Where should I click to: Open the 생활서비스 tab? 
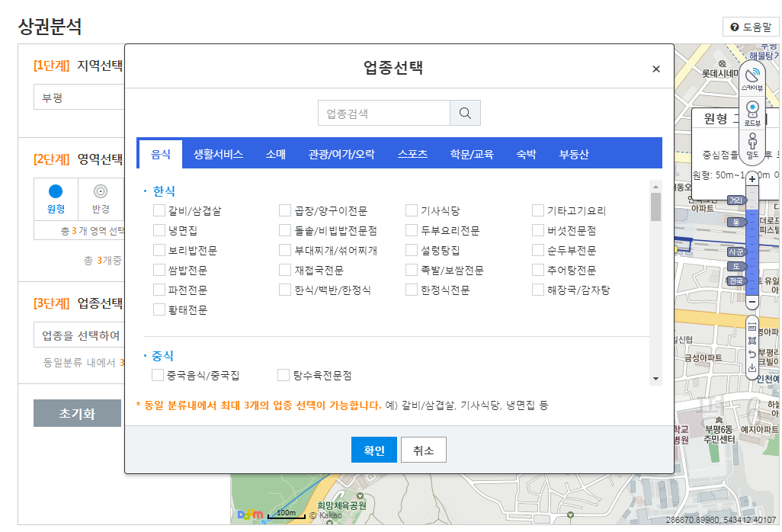click(x=218, y=154)
